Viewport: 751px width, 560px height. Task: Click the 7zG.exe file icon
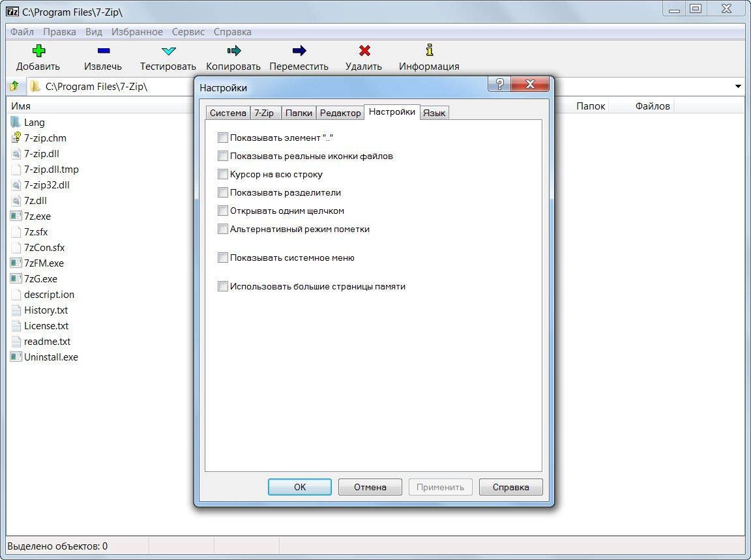click(x=16, y=279)
